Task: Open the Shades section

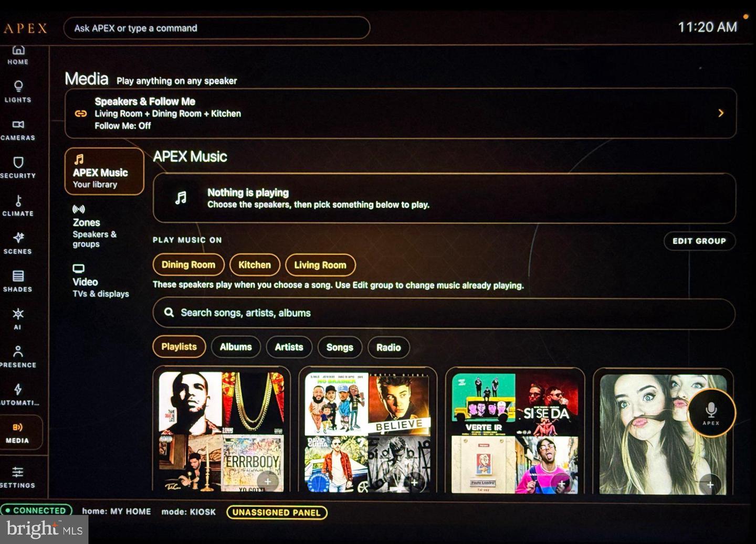Action: 18,281
